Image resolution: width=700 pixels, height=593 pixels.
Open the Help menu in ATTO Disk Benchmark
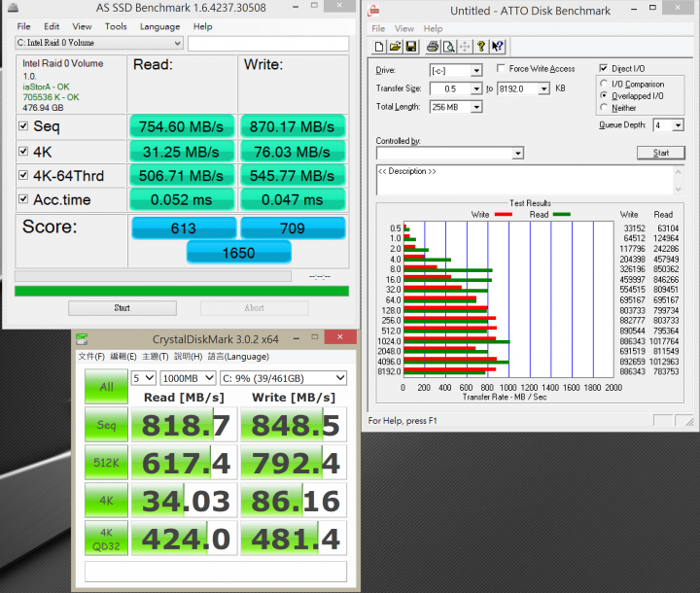tap(433, 28)
